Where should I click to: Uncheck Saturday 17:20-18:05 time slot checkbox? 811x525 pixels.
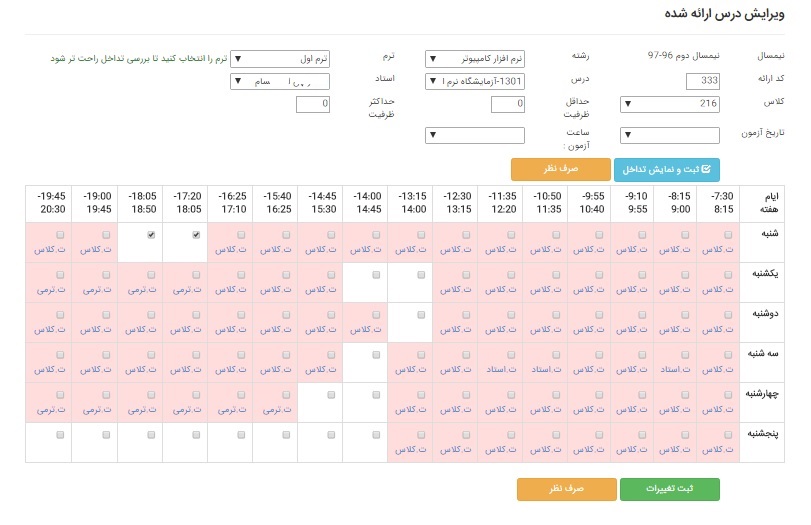[196, 235]
